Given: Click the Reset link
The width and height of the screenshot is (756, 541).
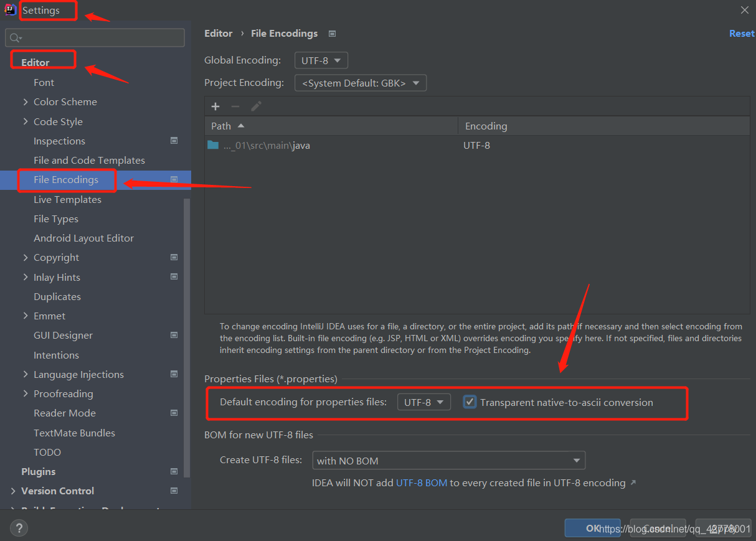Looking at the screenshot, I should 742,34.
